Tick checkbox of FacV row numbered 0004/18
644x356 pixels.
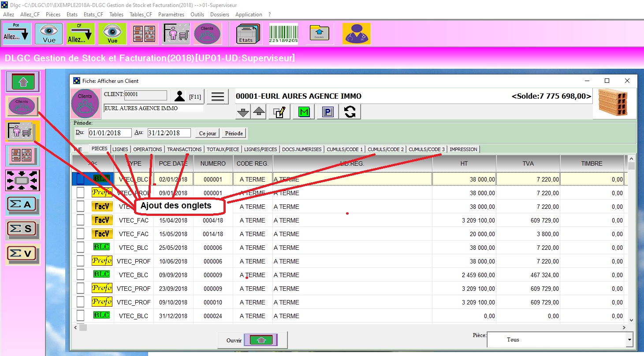(80, 220)
